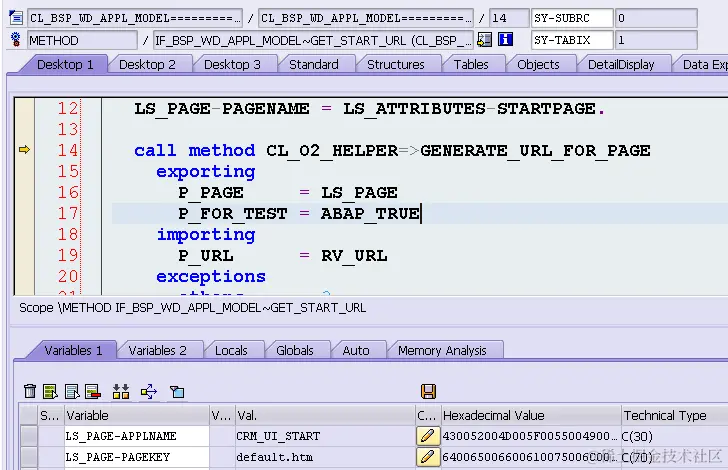
Task: Click the LS_PAGE-PAGEKEY variable cell
Action: tap(136, 457)
